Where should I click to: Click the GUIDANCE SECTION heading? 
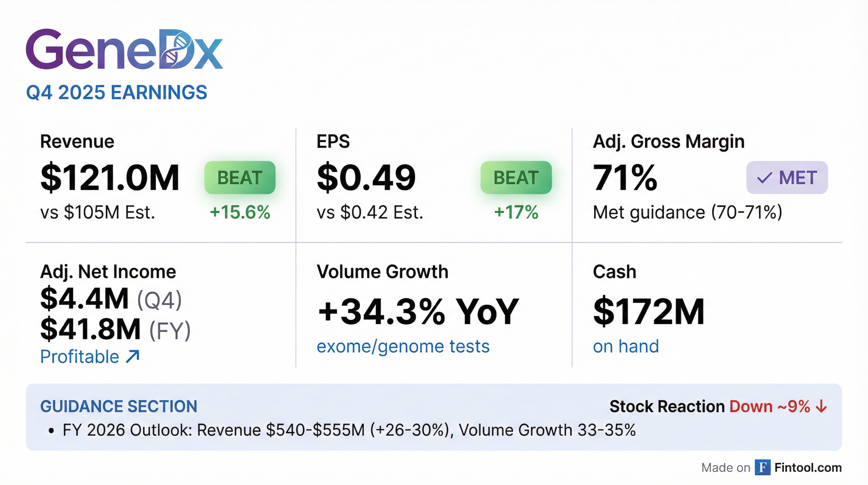coord(119,406)
